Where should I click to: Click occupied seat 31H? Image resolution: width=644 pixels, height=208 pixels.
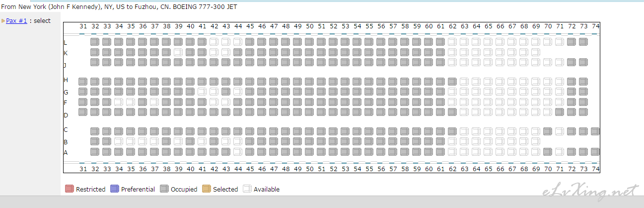tap(83, 82)
